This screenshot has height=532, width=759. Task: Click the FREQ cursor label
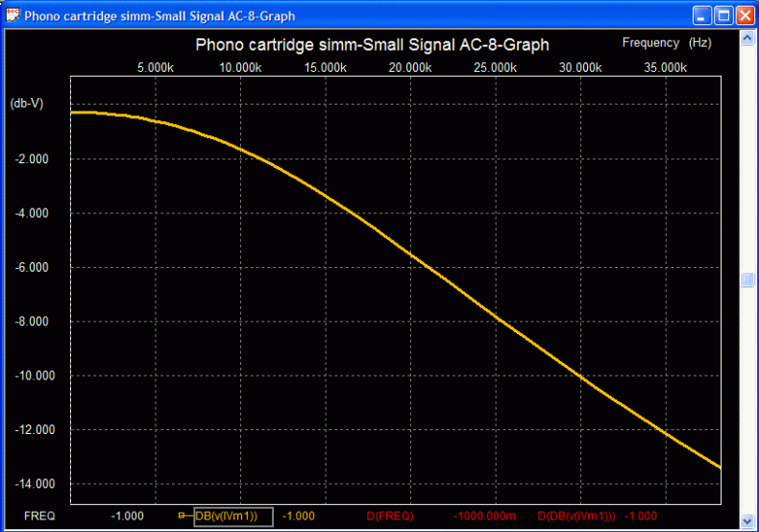(x=39, y=516)
